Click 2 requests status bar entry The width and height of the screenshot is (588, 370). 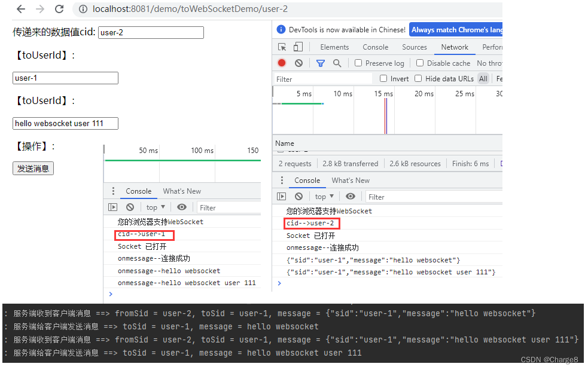click(x=295, y=163)
